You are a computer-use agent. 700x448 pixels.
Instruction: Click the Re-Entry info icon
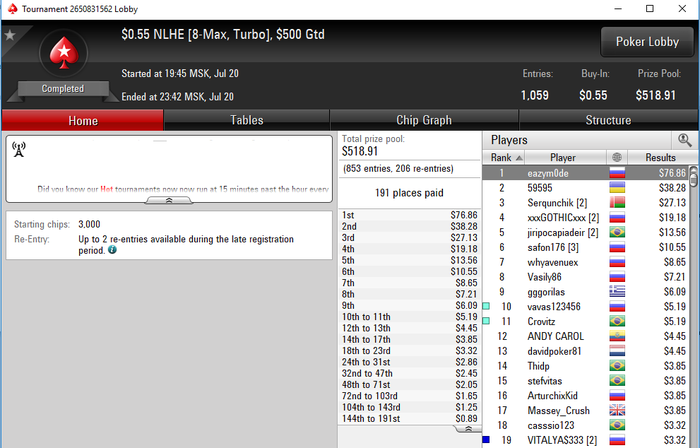tap(112, 250)
